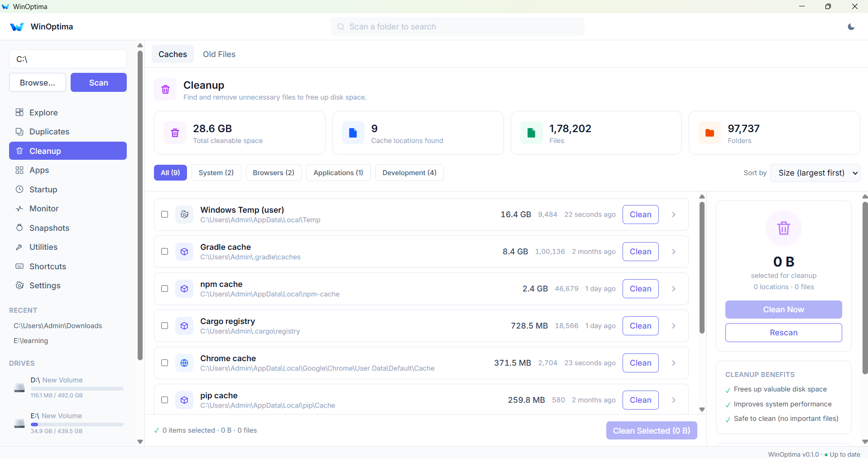The height and width of the screenshot is (458, 868).
Task: Click the Browse... button
Action: click(x=38, y=82)
